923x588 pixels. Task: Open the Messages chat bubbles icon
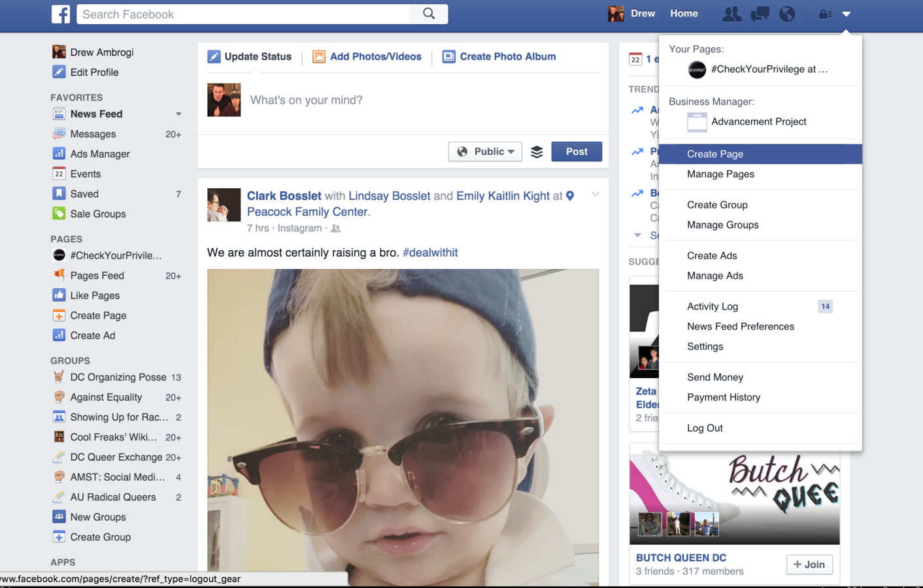(x=760, y=14)
